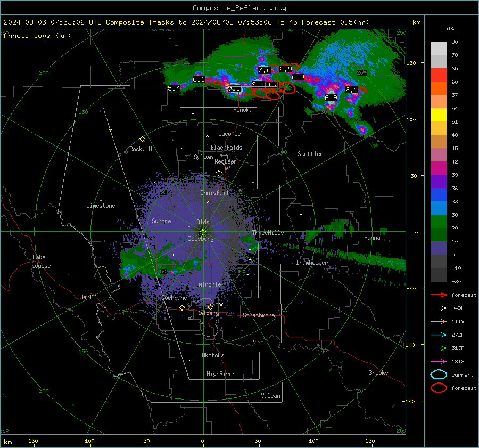Click the cyan 'current' ellipse legend icon
This screenshot has width=479, height=448.
click(439, 374)
